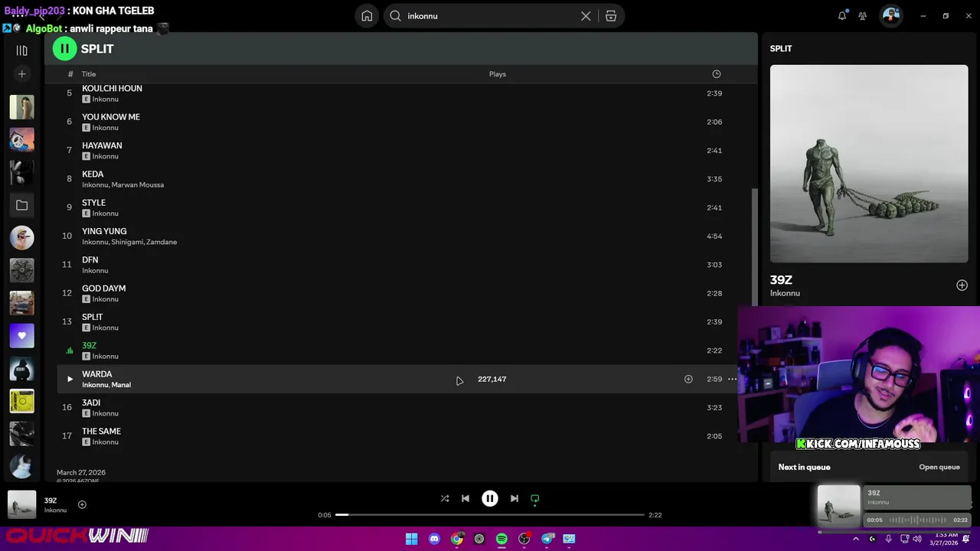This screenshot has height=551, width=980.
Task: Open Inkonnu artist under 39Z title
Action: [x=785, y=293]
